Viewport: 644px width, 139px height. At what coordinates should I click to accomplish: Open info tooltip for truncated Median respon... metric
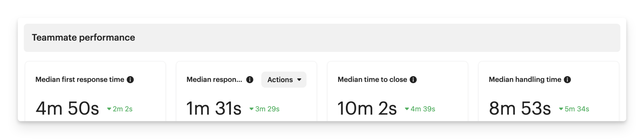pos(250,80)
